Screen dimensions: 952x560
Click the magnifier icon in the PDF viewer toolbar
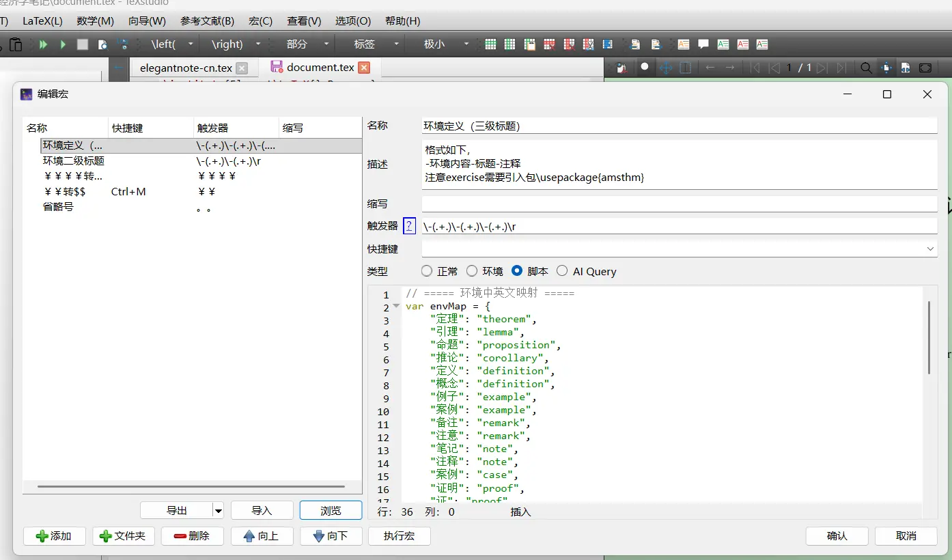coord(866,68)
